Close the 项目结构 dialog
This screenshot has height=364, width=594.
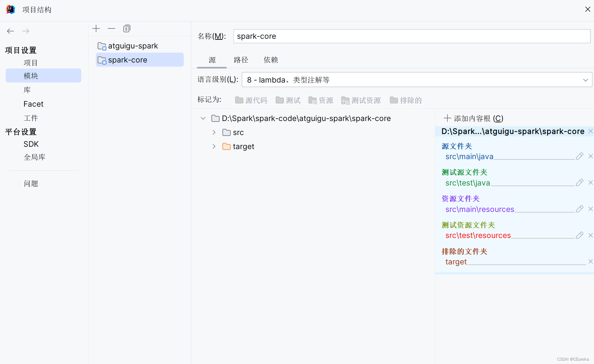[588, 9]
